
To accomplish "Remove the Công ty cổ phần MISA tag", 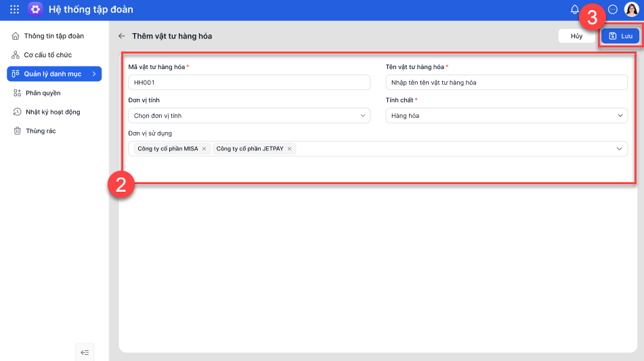I will (204, 148).
